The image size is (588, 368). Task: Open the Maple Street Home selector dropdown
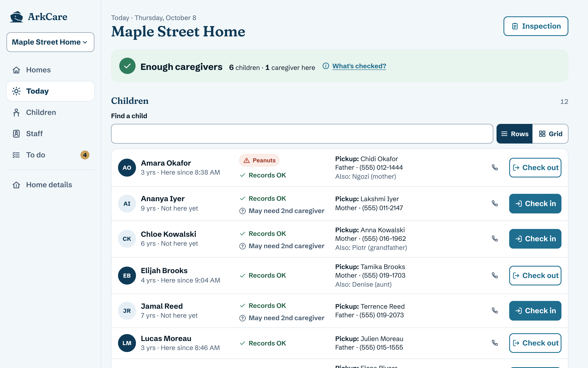(x=50, y=42)
